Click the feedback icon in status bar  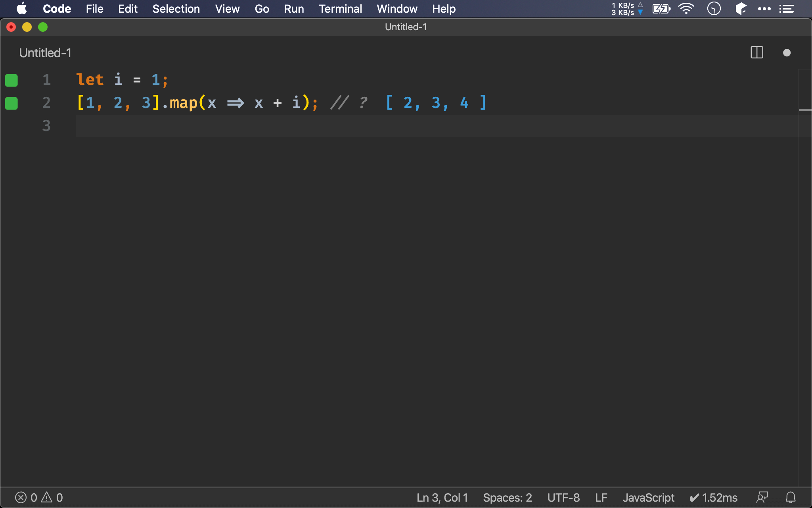click(762, 497)
